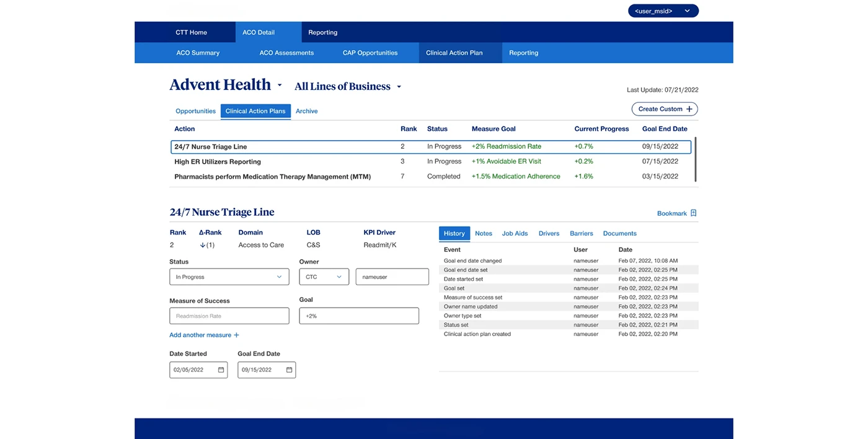The height and width of the screenshot is (439, 868).
Task: Click the Measure Goal column header
Action: pos(494,129)
